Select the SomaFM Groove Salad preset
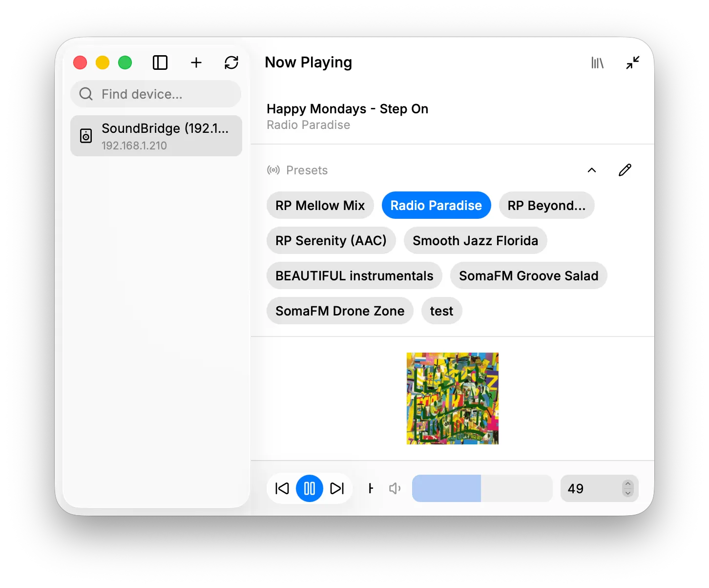 pos(529,275)
